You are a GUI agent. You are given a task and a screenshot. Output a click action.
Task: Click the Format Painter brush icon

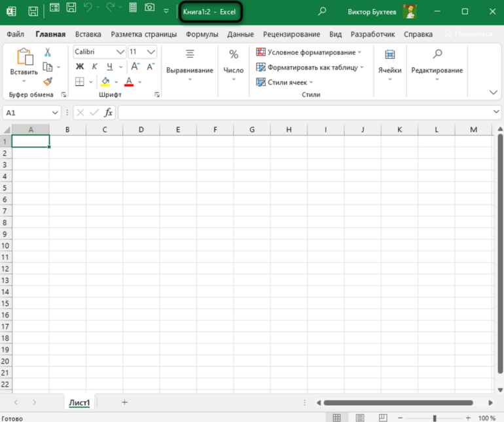point(48,81)
